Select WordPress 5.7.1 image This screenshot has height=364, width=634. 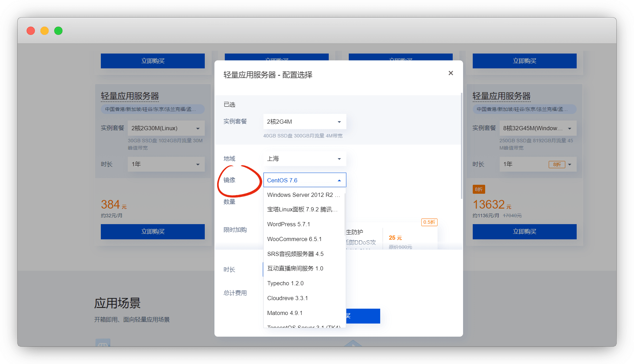tap(289, 224)
